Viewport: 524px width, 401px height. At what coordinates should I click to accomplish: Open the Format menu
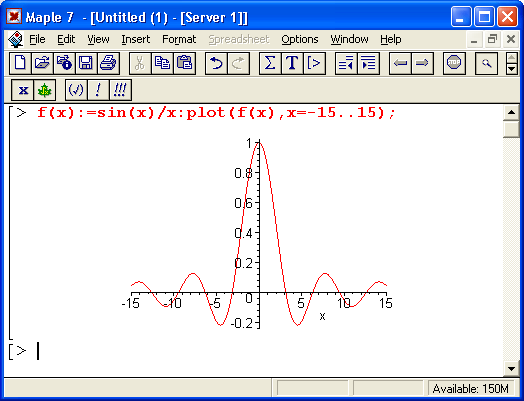pos(179,39)
